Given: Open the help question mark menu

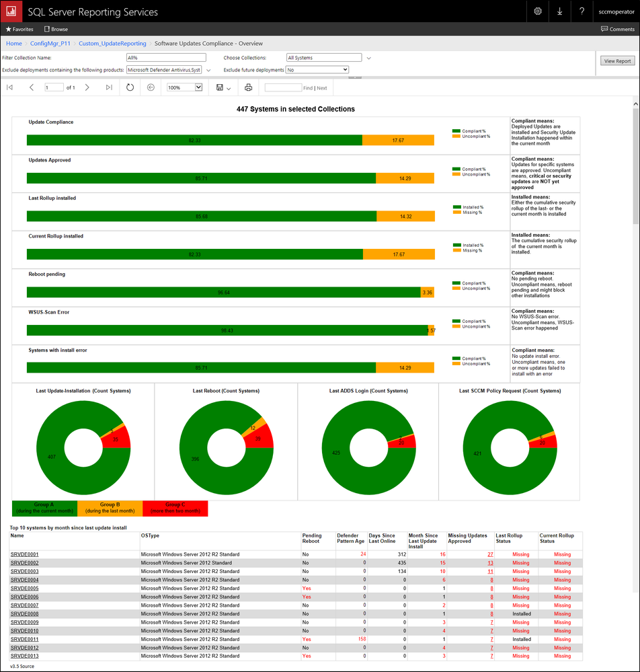Looking at the screenshot, I should pyautogui.click(x=582, y=11).
